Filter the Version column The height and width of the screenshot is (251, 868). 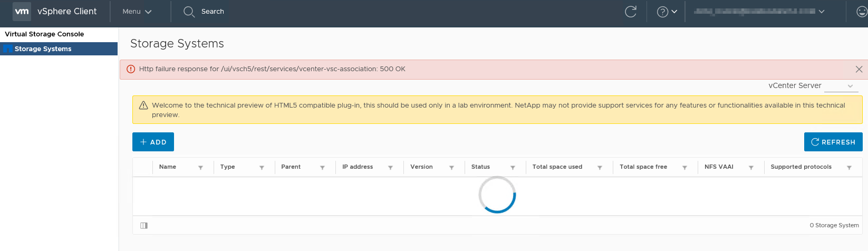click(451, 168)
